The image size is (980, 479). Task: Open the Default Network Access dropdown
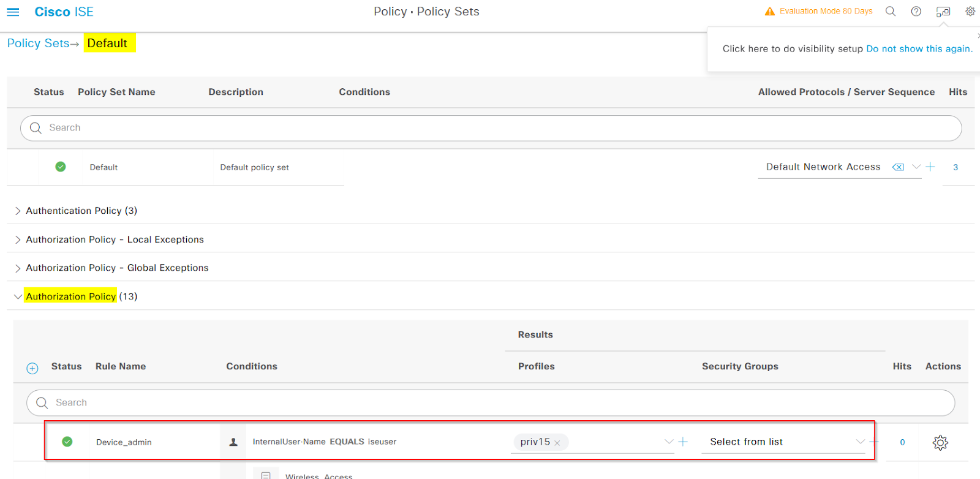pyautogui.click(x=916, y=167)
